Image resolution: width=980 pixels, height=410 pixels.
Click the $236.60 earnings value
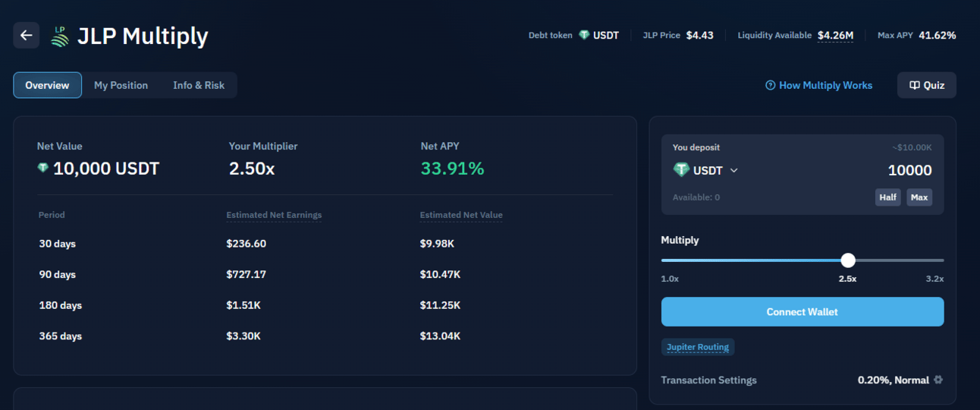[x=247, y=244]
